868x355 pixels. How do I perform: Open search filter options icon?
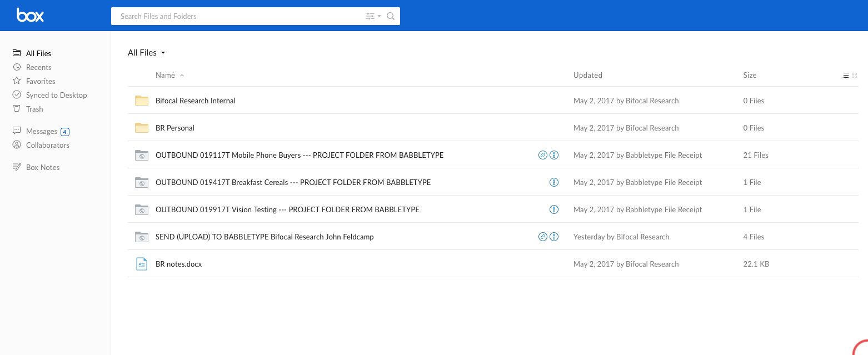click(373, 16)
